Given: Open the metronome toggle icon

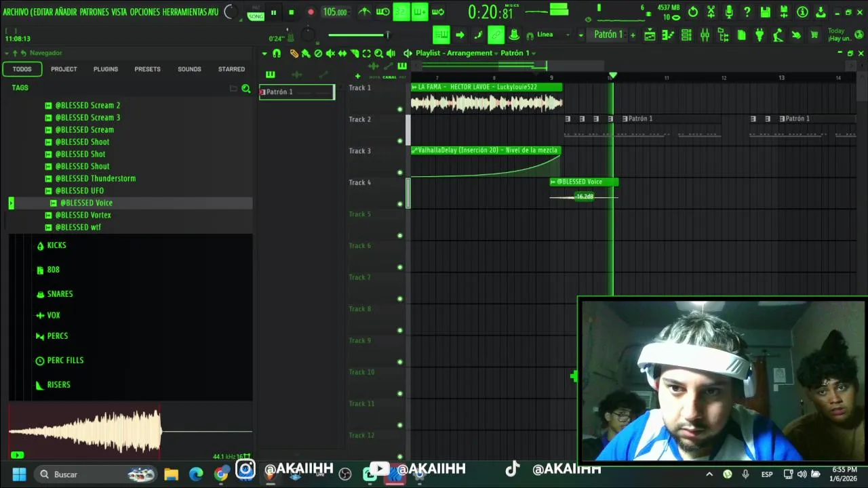Looking at the screenshot, I should pyautogui.click(x=364, y=12).
